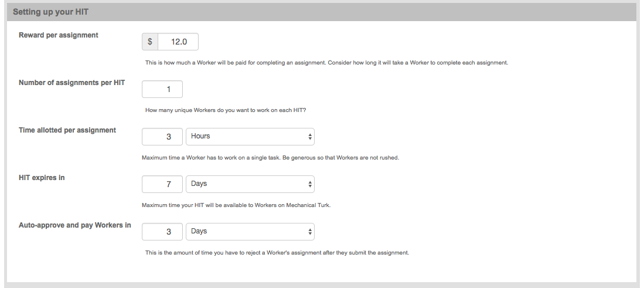
Task: Open the Hours unit dropdown
Action: 250,137
